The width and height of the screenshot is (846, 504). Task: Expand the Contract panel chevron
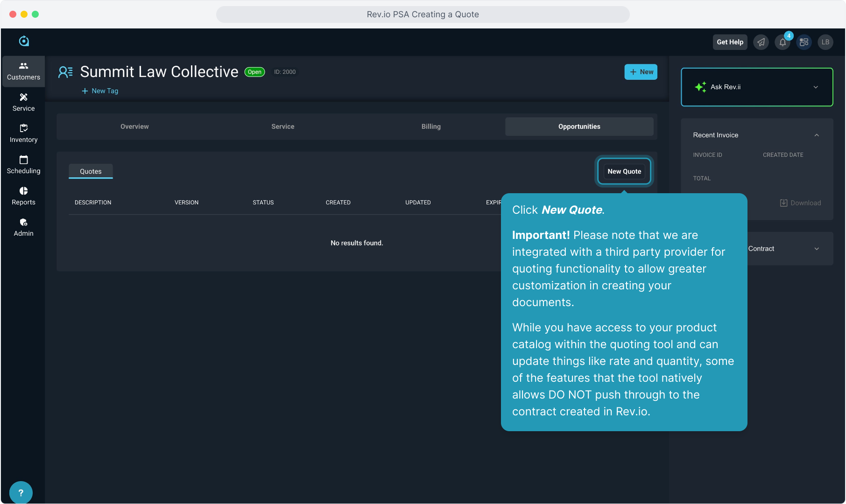pyautogui.click(x=817, y=249)
